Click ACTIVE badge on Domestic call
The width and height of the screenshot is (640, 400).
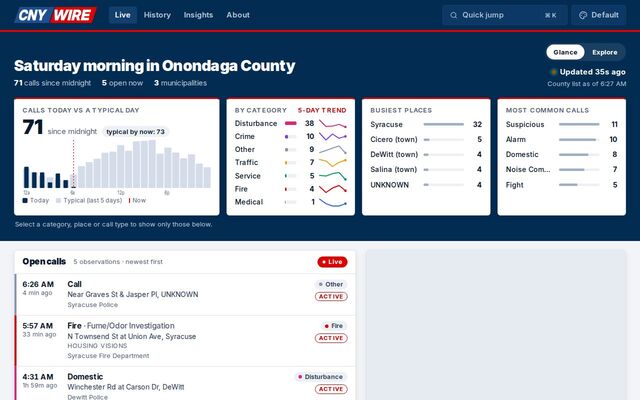pyautogui.click(x=331, y=389)
